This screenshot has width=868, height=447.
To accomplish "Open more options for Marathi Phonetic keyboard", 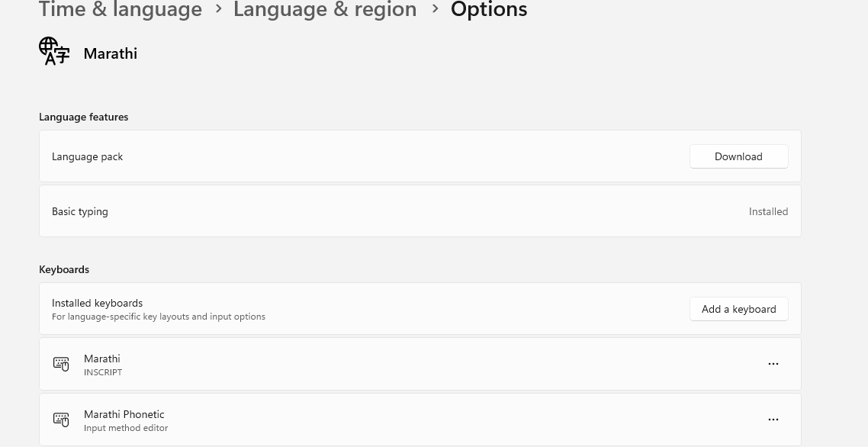I will pos(773,420).
